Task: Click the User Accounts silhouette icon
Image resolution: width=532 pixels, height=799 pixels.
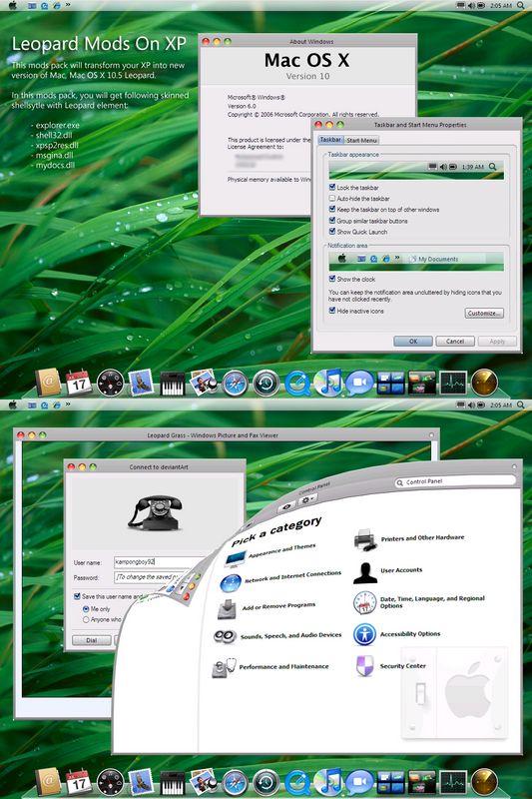Action: 365,572
